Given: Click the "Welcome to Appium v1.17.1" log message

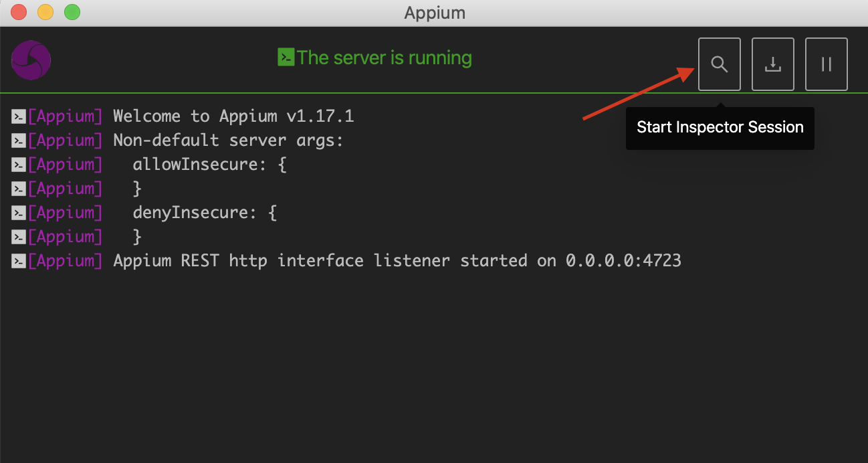Looking at the screenshot, I should pyautogui.click(x=233, y=116).
